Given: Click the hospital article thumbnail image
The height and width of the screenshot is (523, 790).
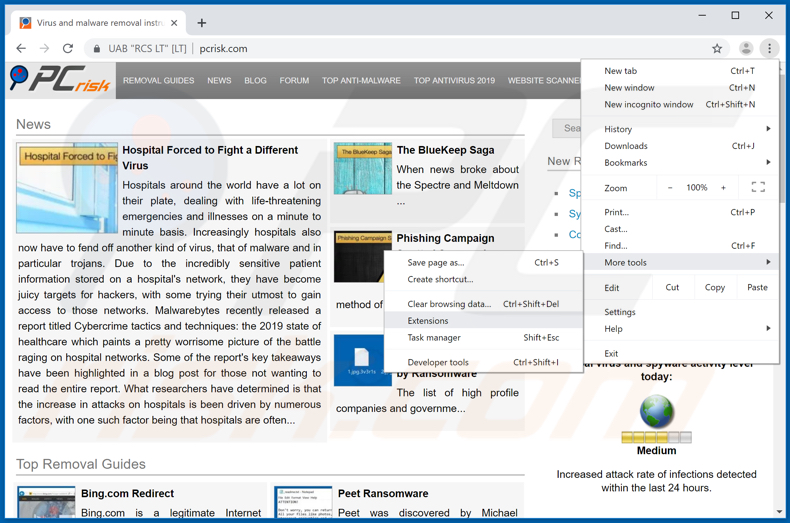Looking at the screenshot, I should [x=67, y=188].
